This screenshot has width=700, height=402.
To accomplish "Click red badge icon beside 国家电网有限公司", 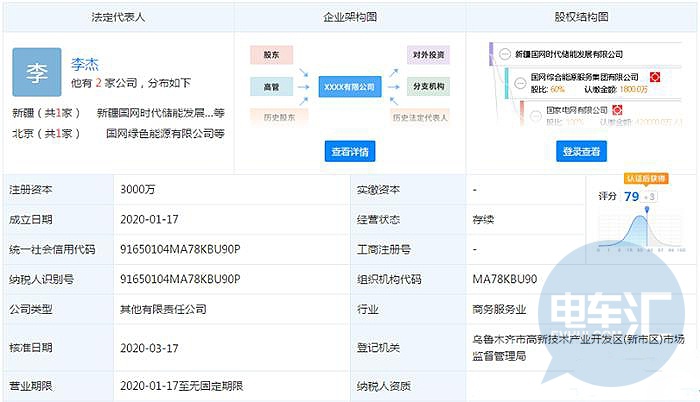I will (x=617, y=109).
